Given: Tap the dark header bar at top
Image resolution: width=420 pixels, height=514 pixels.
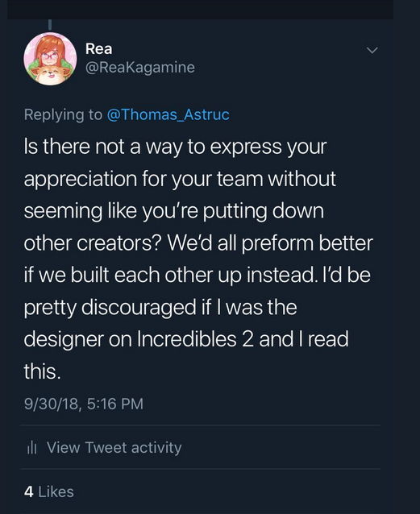Looking at the screenshot, I should point(200,10).
